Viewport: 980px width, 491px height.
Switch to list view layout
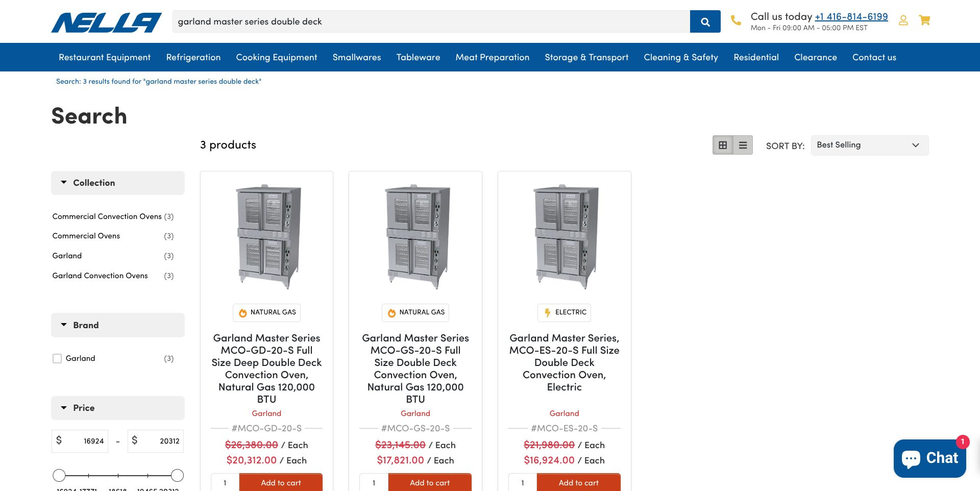click(743, 145)
